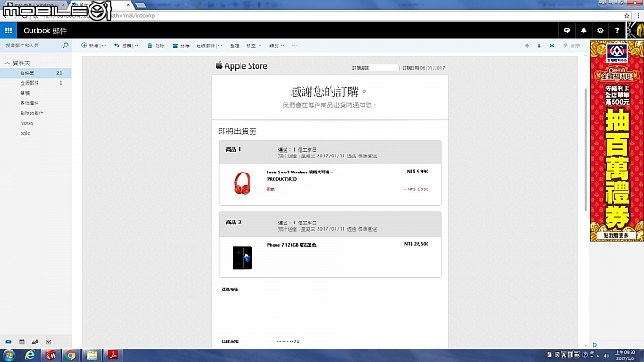Click the Apple logo in the email
Viewport: 644px width, 362px height.
tap(219, 65)
